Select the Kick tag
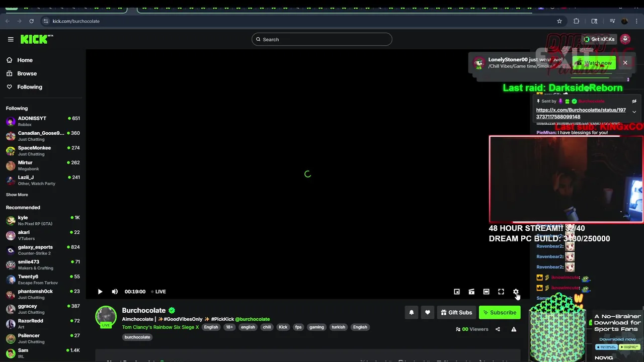Screen dimensions: 644x362 point(283,327)
